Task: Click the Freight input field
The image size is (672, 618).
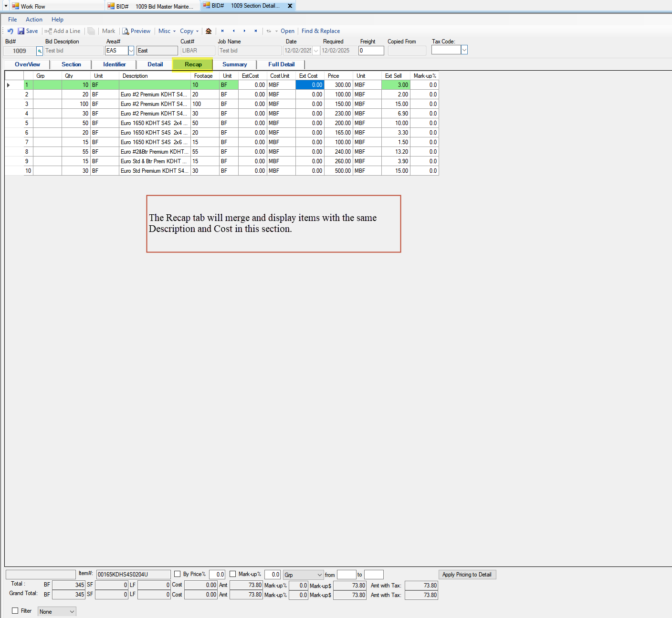Action: coord(371,51)
